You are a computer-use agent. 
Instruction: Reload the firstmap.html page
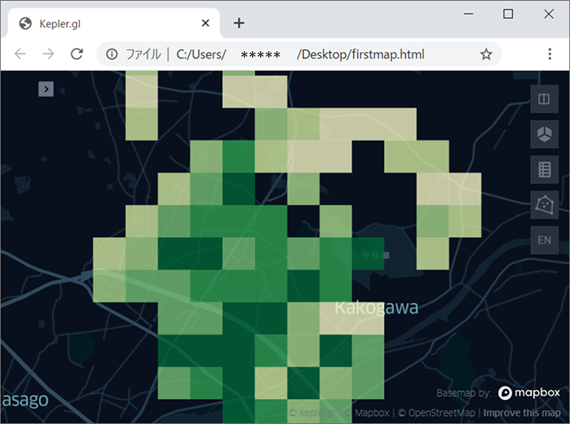[77, 54]
